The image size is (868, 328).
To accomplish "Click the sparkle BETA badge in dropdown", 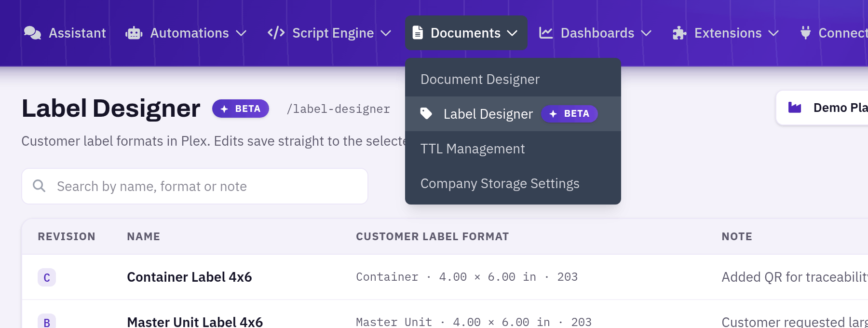I will tap(570, 114).
